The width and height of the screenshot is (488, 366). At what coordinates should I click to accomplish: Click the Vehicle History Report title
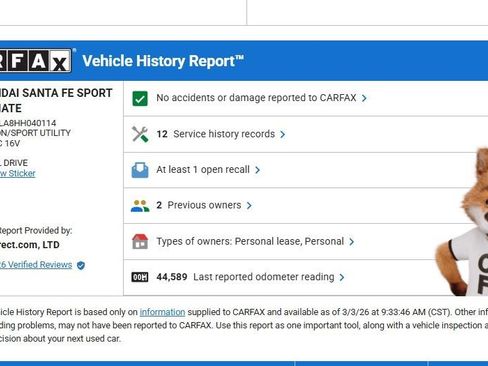click(x=163, y=61)
